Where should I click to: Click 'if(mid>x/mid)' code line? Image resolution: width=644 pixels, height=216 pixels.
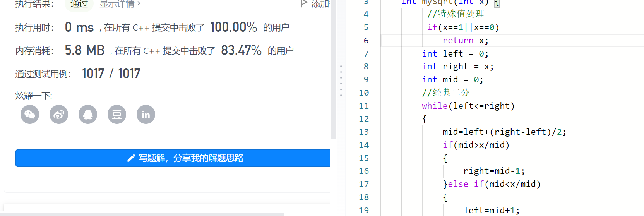[x=476, y=145]
